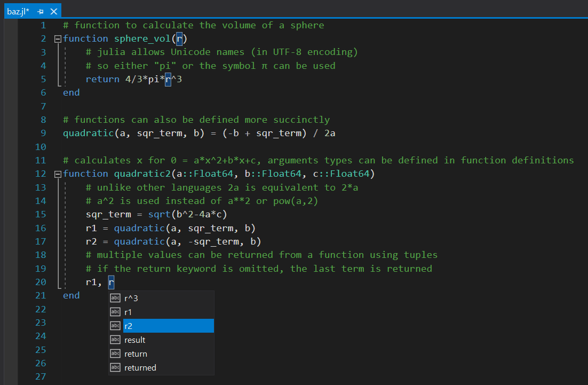Choose the return keyword suggestion
588x385 pixels.
click(135, 353)
